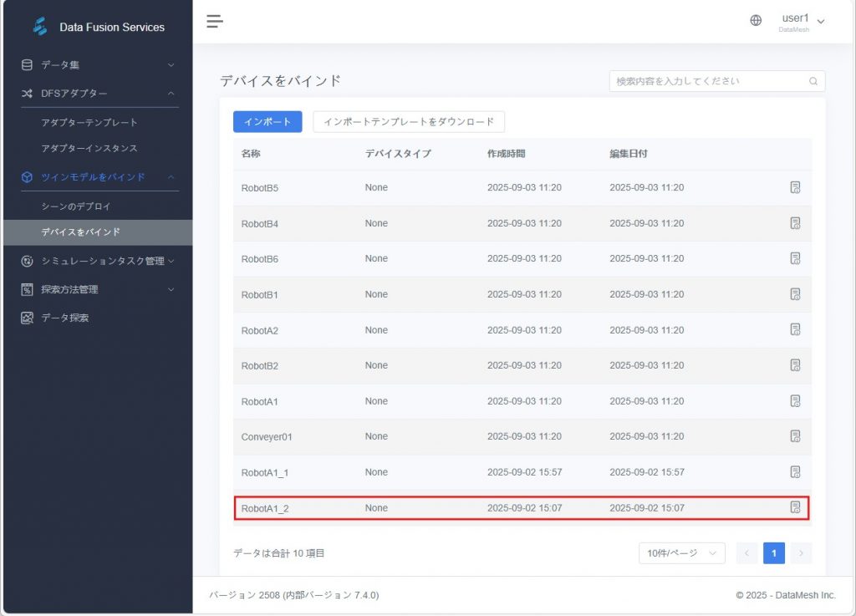Click the blue インポート button
Image resolution: width=856 pixels, height=616 pixels.
coord(267,121)
